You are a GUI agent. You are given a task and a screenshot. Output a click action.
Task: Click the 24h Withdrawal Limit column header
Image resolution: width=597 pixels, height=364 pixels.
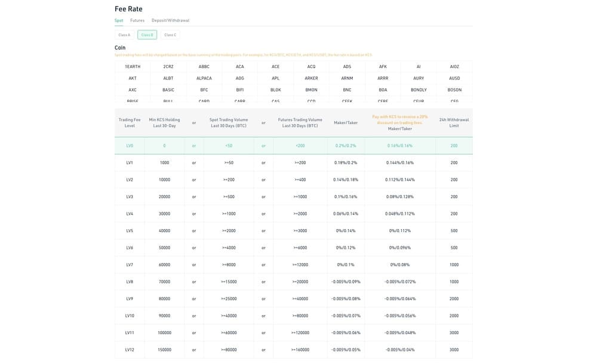point(454,122)
